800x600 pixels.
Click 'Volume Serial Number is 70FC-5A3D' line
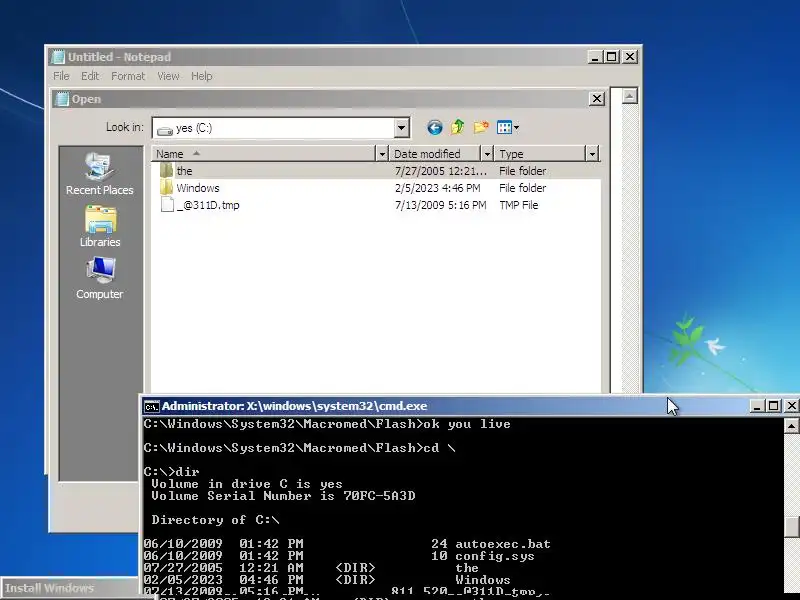pos(283,496)
